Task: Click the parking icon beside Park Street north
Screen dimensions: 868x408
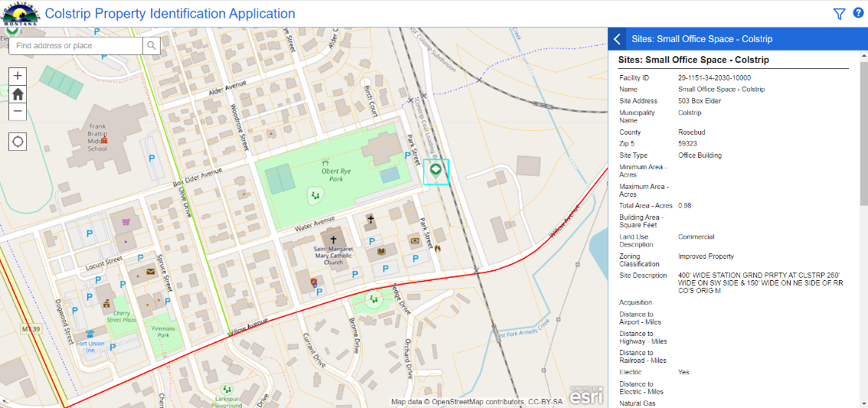Action: [x=408, y=156]
